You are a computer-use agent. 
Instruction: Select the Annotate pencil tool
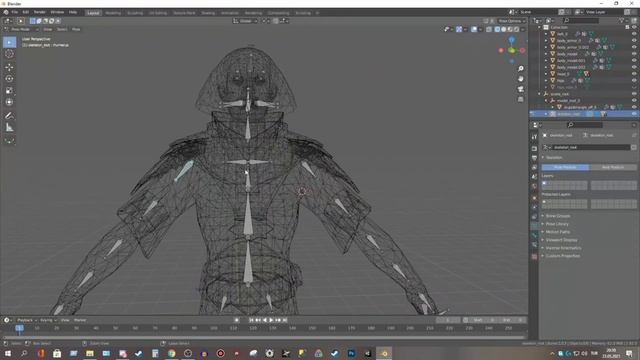point(9,116)
